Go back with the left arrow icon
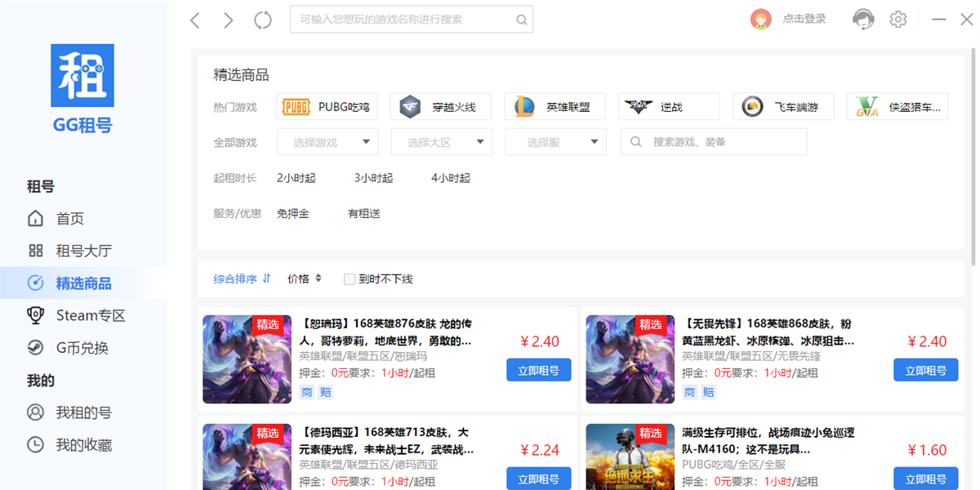The height and width of the screenshot is (490, 980). tap(195, 20)
